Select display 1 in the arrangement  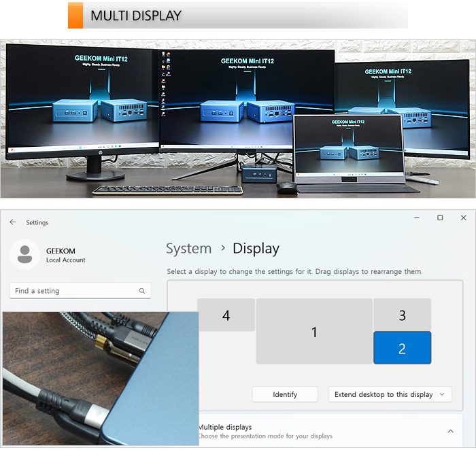(314, 331)
